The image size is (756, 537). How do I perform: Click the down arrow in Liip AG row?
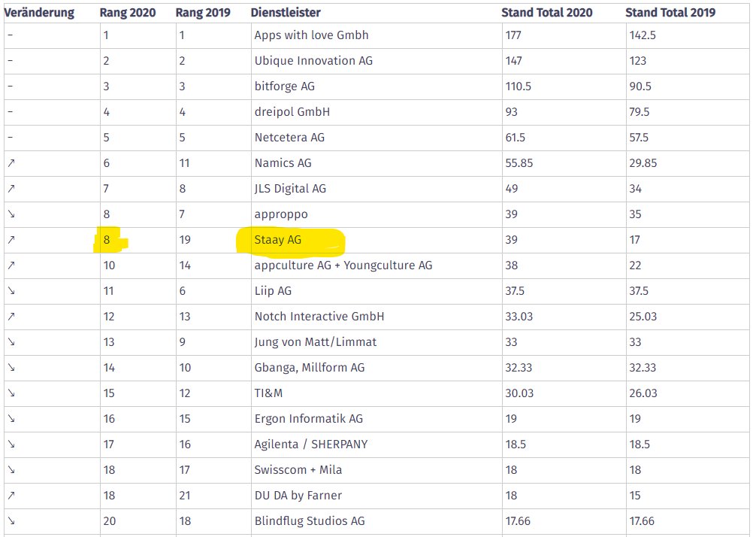click(x=11, y=291)
